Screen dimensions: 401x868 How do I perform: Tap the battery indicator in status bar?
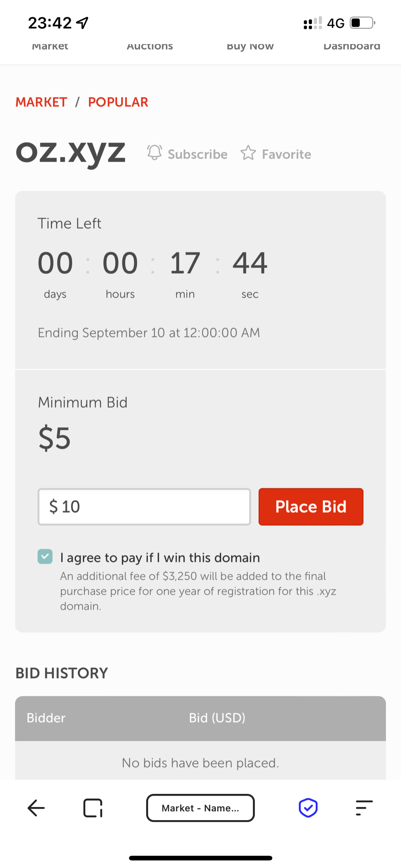tap(362, 23)
